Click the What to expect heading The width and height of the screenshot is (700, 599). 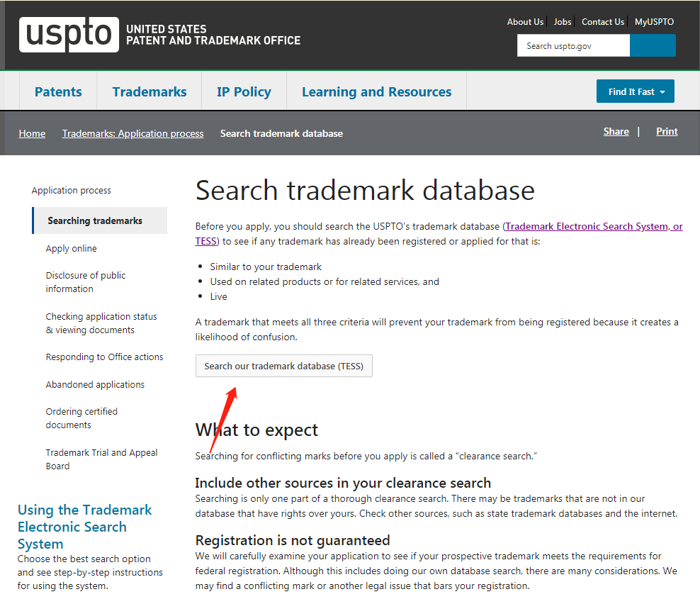(x=256, y=430)
